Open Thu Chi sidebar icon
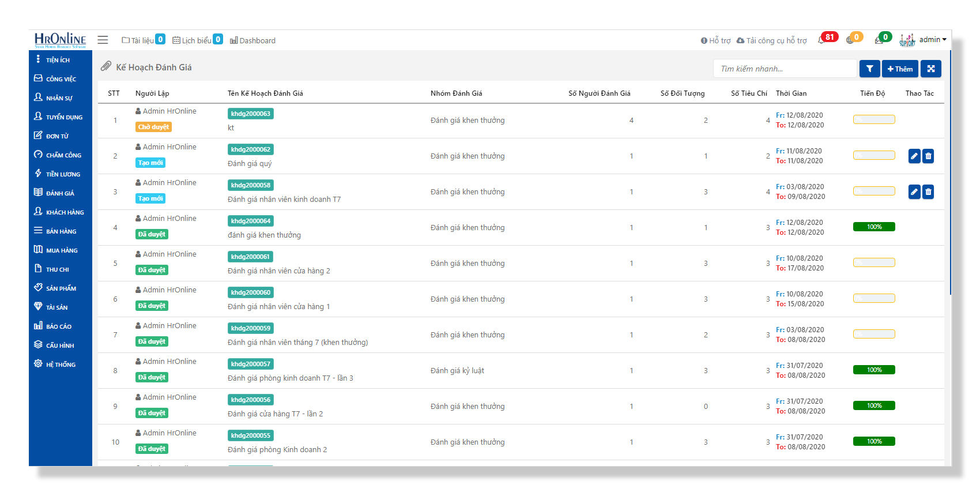The width and height of the screenshot is (980, 496). point(38,268)
